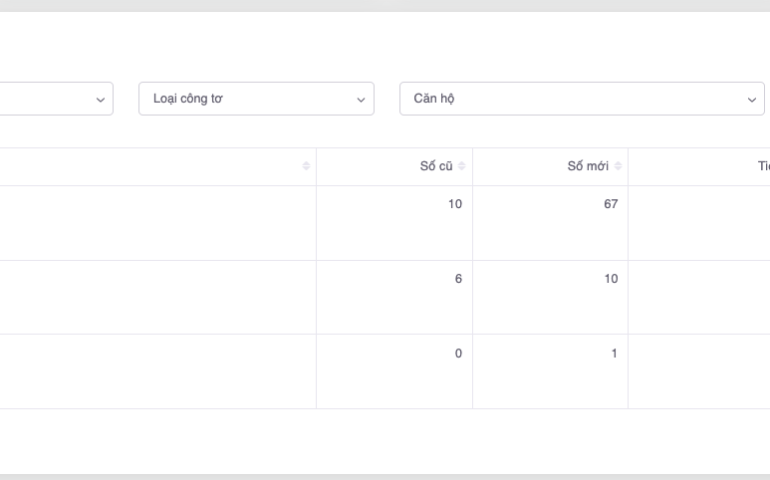This screenshot has width=770, height=480.
Task: Click chevron arrow in Căn hộ dropdown
Action: click(x=752, y=99)
